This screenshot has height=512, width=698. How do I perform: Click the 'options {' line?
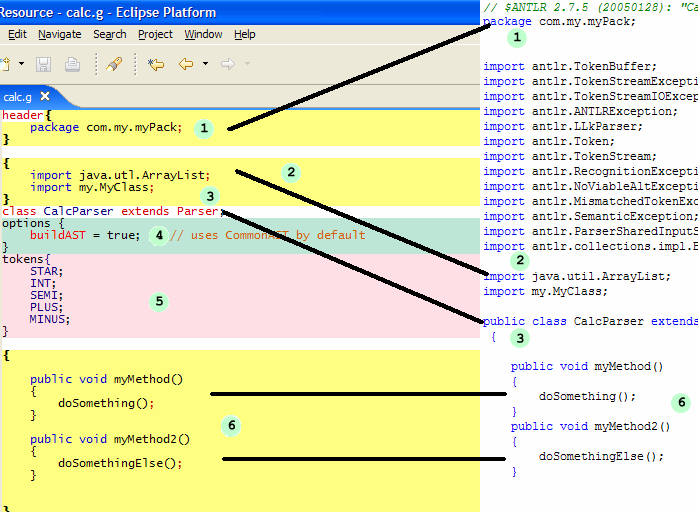33,223
